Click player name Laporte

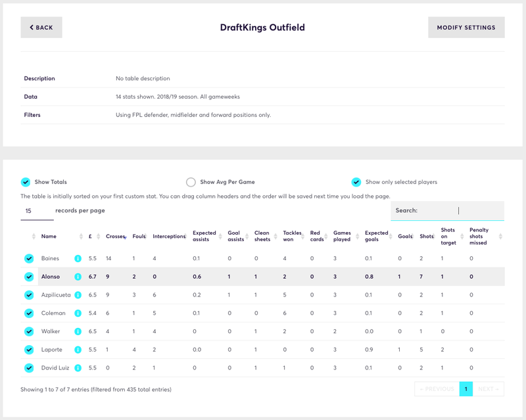pyautogui.click(x=52, y=350)
